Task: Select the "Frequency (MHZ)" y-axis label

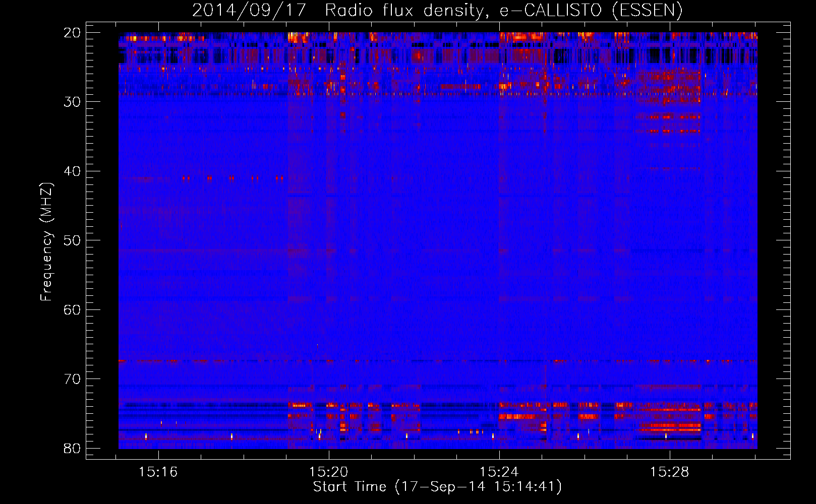Action: (x=46, y=242)
